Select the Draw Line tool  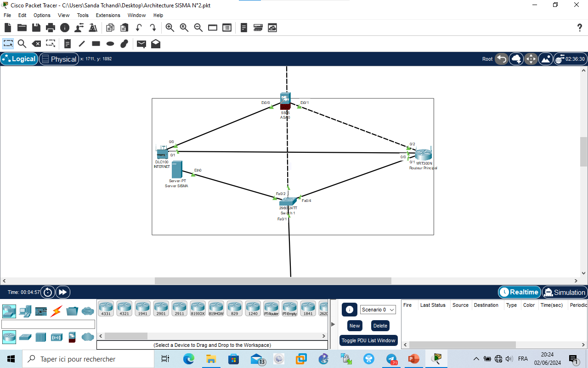click(82, 44)
